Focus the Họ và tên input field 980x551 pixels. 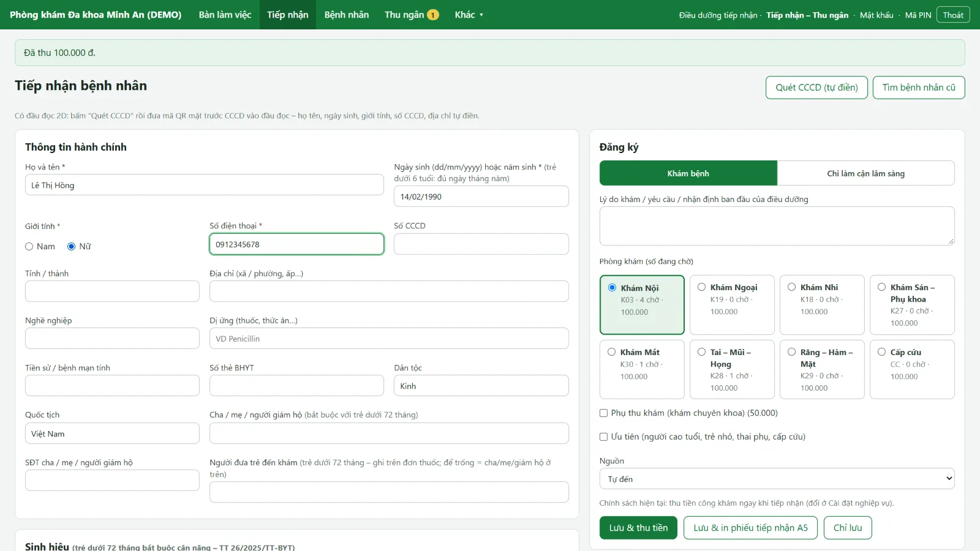click(205, 185)
